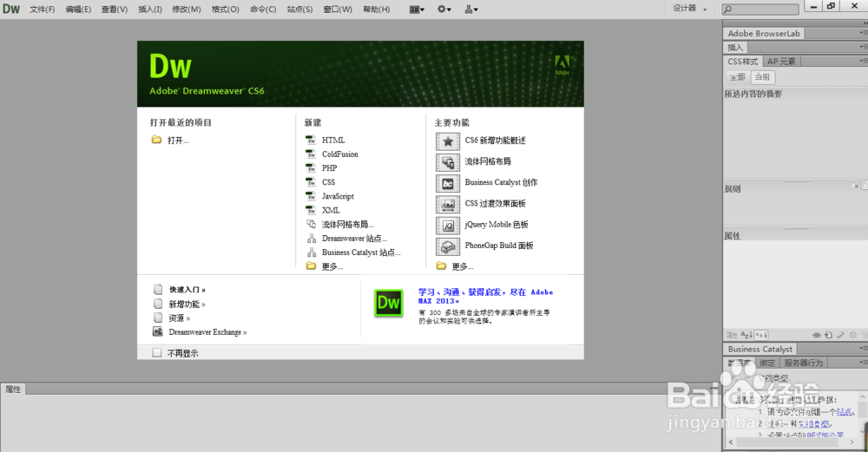
Task: Open the 命令(C) menu
Action: (x=263, y=10)
